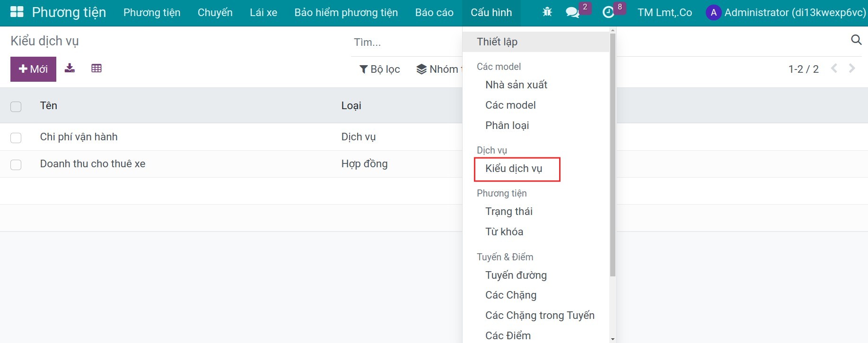Click the Mới new record button
Viewport: 868px width, 343px height.
(33, 69)
